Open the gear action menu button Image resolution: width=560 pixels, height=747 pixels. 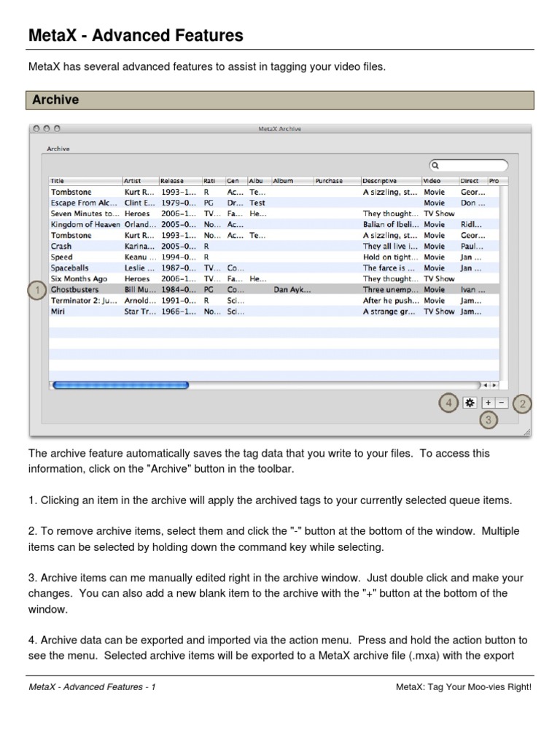470,403
